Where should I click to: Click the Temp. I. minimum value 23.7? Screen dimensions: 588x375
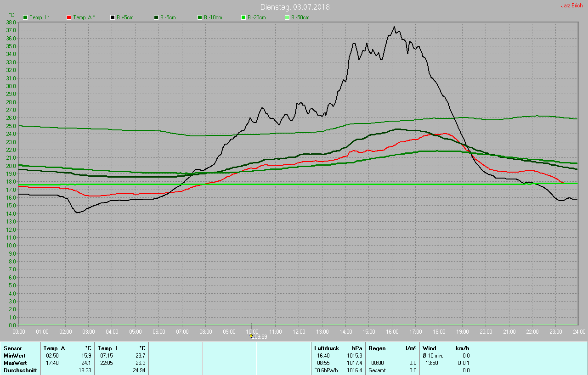click(140, 356)
